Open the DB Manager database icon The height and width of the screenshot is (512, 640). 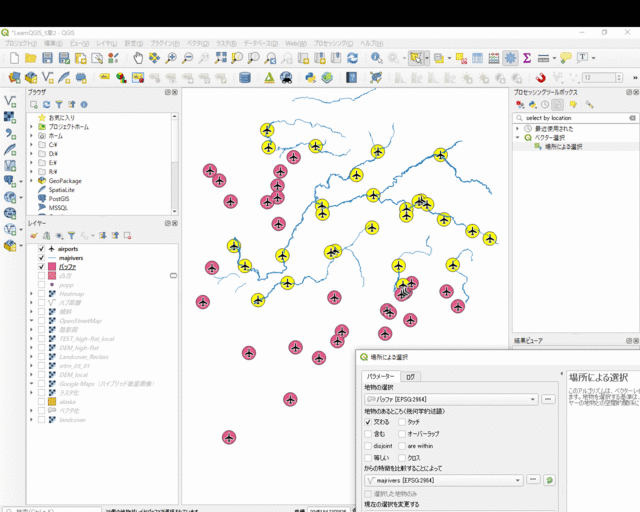(244, 77)
